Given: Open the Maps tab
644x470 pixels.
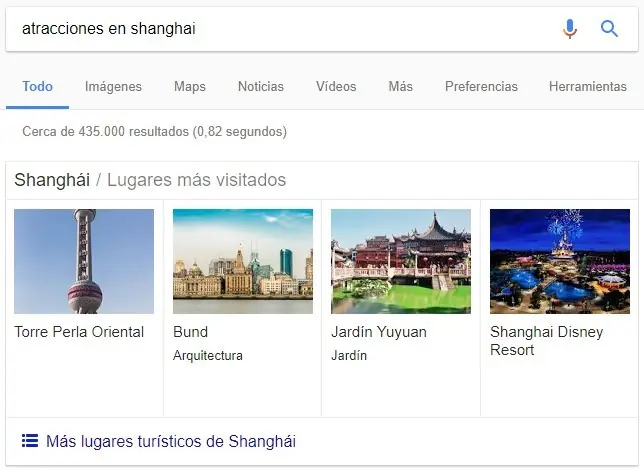Looking at the screenshot, I should coord(190,86).
